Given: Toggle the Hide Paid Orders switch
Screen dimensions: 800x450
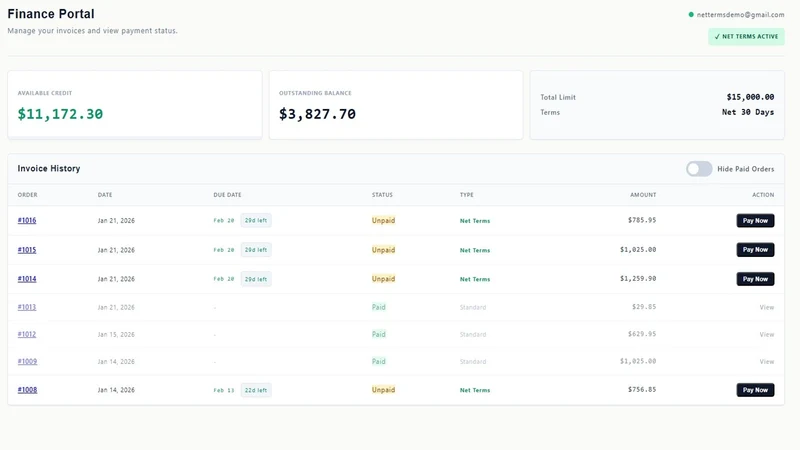Looking at the screenshot, I should pos(699,169).
